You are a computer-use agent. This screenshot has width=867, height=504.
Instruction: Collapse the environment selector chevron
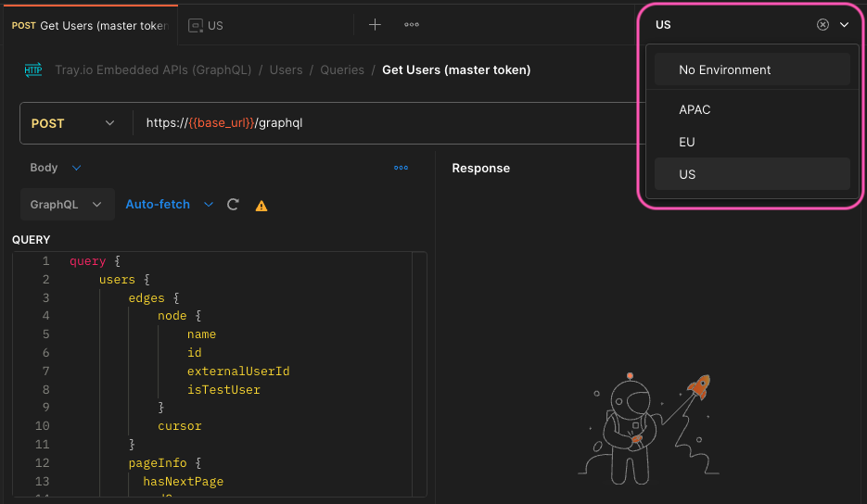tap(844, 25)
